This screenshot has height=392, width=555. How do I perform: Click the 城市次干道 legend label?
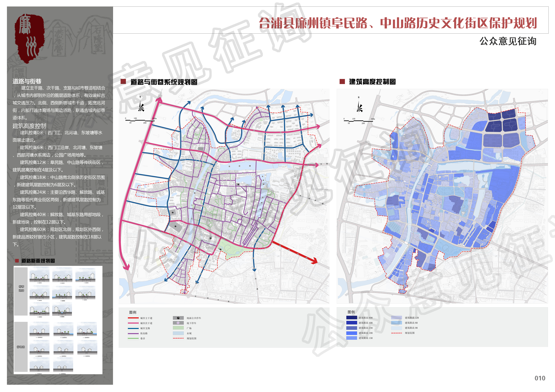coord(146,323)
